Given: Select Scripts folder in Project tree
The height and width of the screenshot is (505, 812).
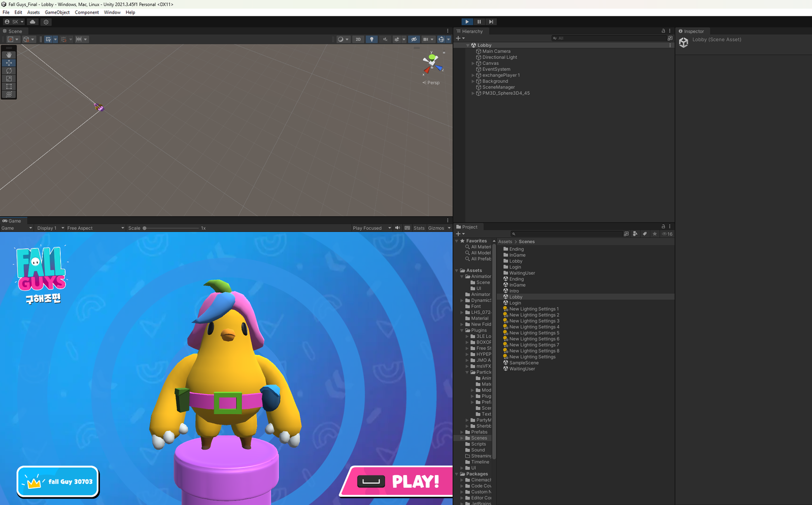Looking at the screenshot, I should (x=478, y=444).
